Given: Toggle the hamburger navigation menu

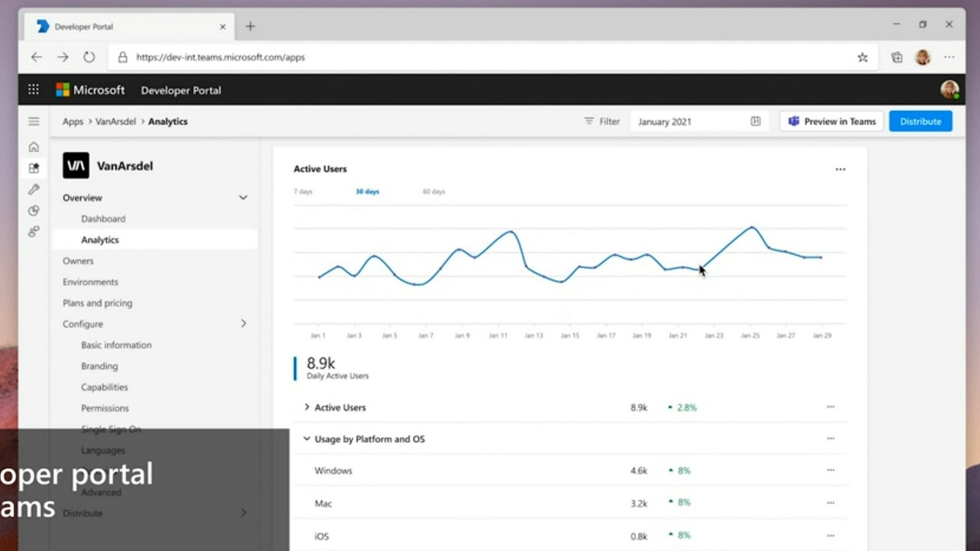Looking at the screenshot, I should [34, 121].
